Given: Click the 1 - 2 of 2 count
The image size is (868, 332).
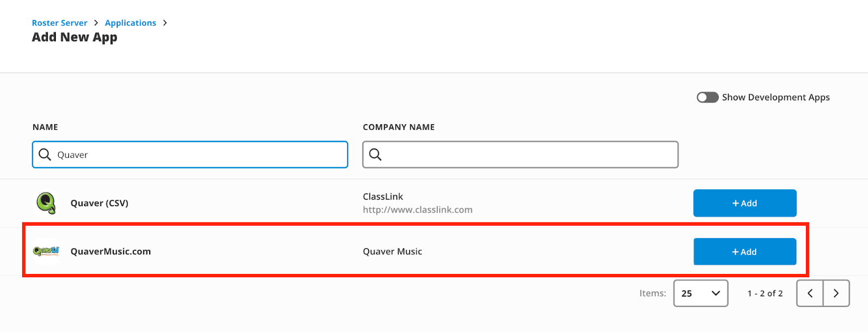Looking at the screenshot, I should 765,293.
